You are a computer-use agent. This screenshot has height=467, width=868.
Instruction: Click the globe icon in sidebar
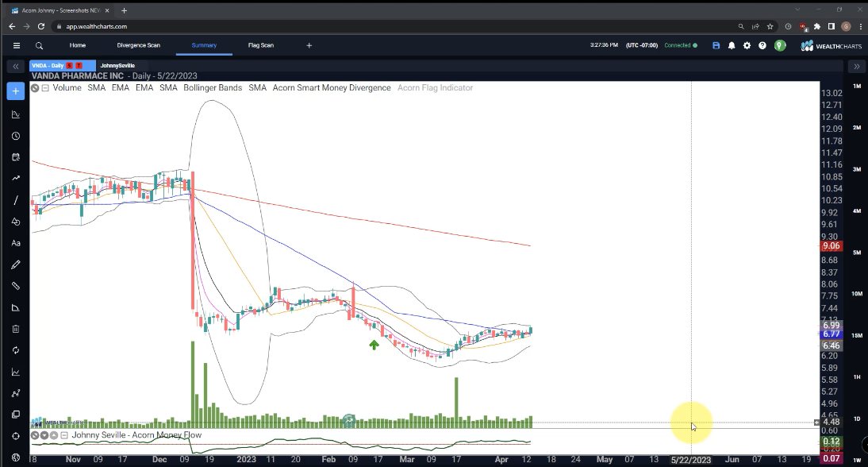16,457
